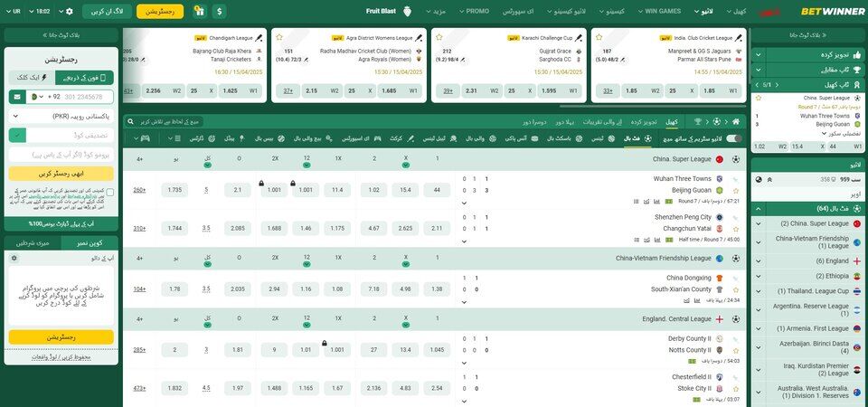The width and height of the screenshot is (868, 407).
Task: Click the home icon in the breadcrumb bar
Action: tap(736, 121)
